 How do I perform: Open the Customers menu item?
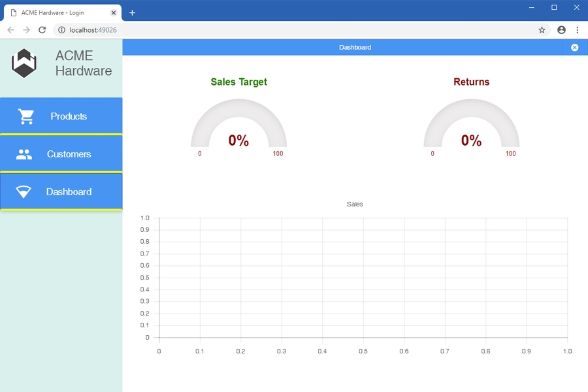(69, 154)
